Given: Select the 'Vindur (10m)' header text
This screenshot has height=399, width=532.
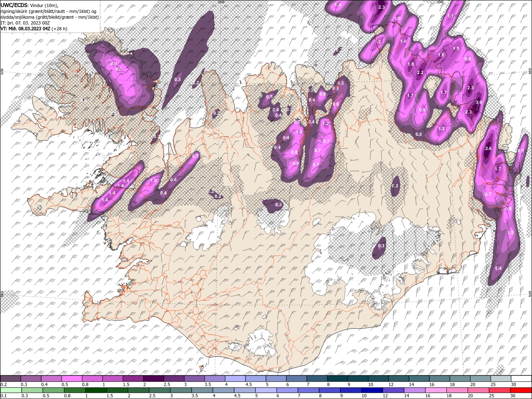Looking at the screenshot, I should click(44, 5).
